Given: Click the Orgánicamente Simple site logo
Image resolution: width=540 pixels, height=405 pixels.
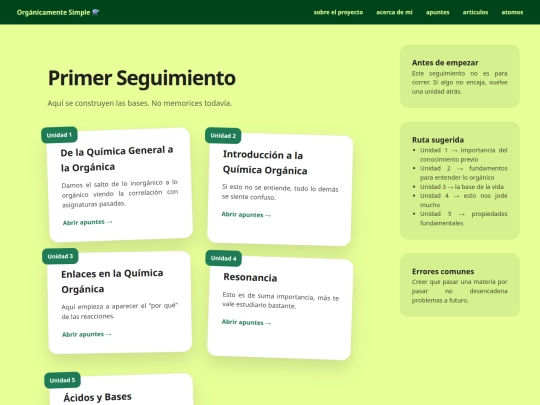Looking at the screenshot, I should pos(58,12).
